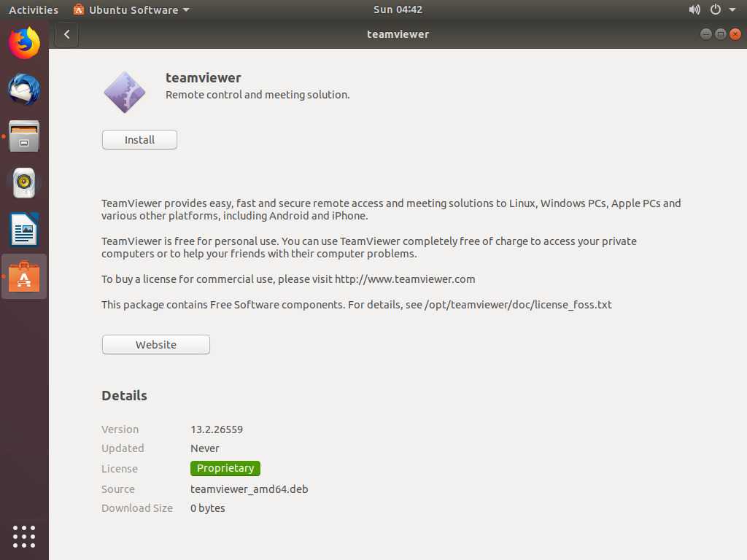Click the purple teamviewer package icon
Screen dimensions: 747x560
pos(125,93)
